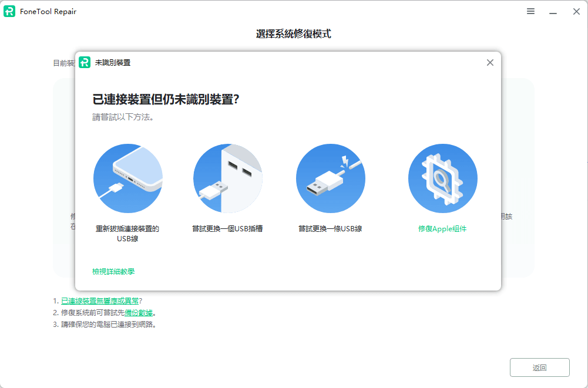Close the 未識別裝置 dialog
This screenshot has height=388, width=588.
tap(490, 63)
